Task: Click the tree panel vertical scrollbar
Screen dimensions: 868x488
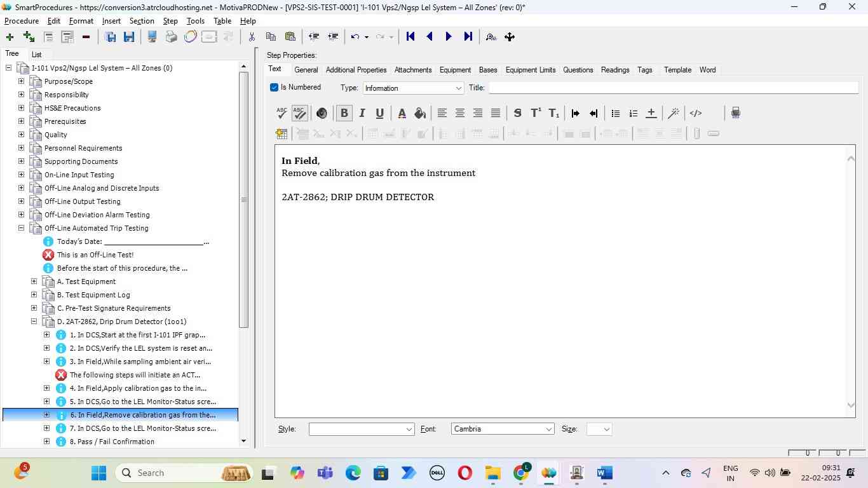Action: pyautogui.click(x=244, y=200)
